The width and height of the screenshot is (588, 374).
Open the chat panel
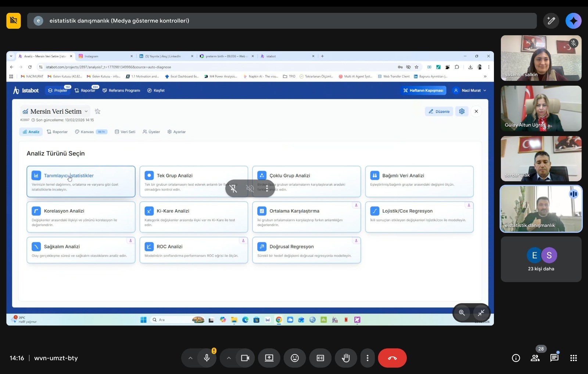coord(554,358)
